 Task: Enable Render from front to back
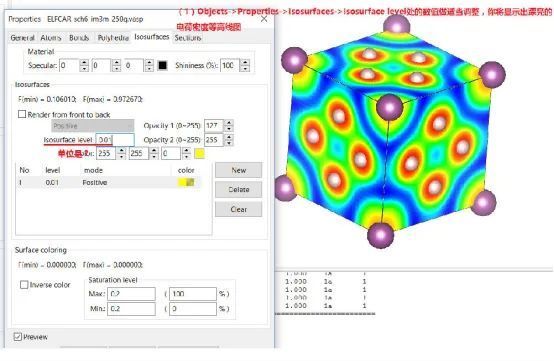tap(22, 114)
